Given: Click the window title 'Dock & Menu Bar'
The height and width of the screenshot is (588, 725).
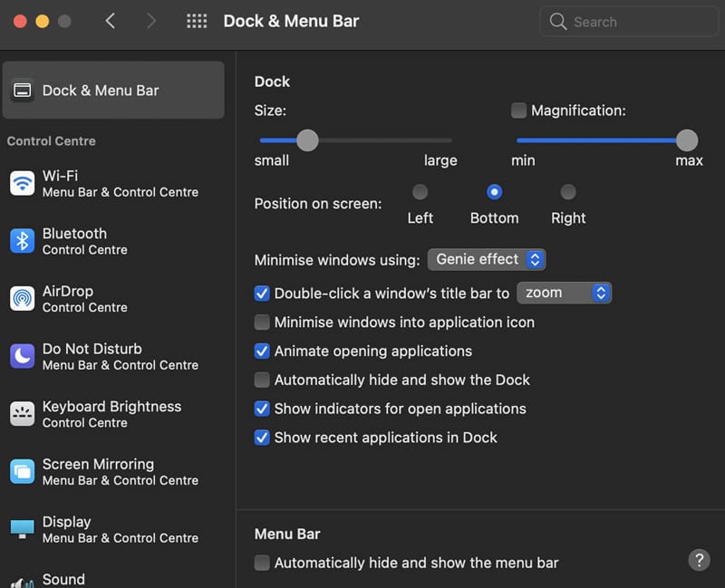Looking at the screenshot, I should 291,21.
